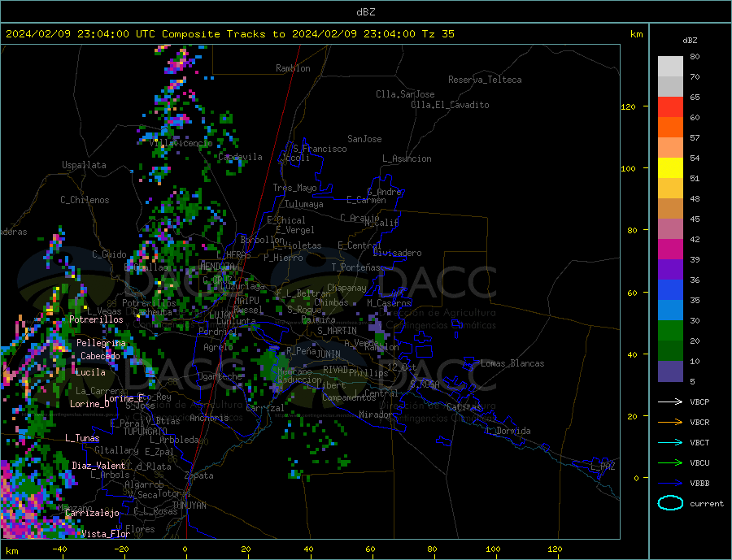732x560 pixels.
Task: Click the 'VBCU' legend label
Action: (x=699, y=463)
